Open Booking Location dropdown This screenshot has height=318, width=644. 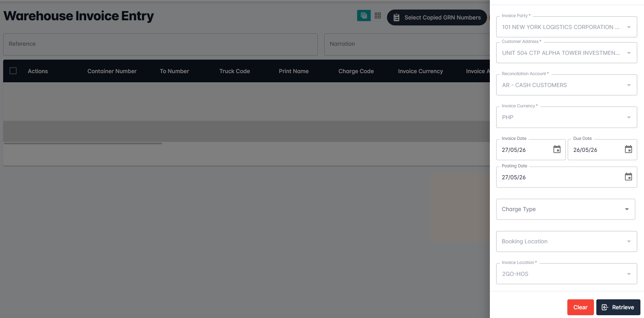567,241
